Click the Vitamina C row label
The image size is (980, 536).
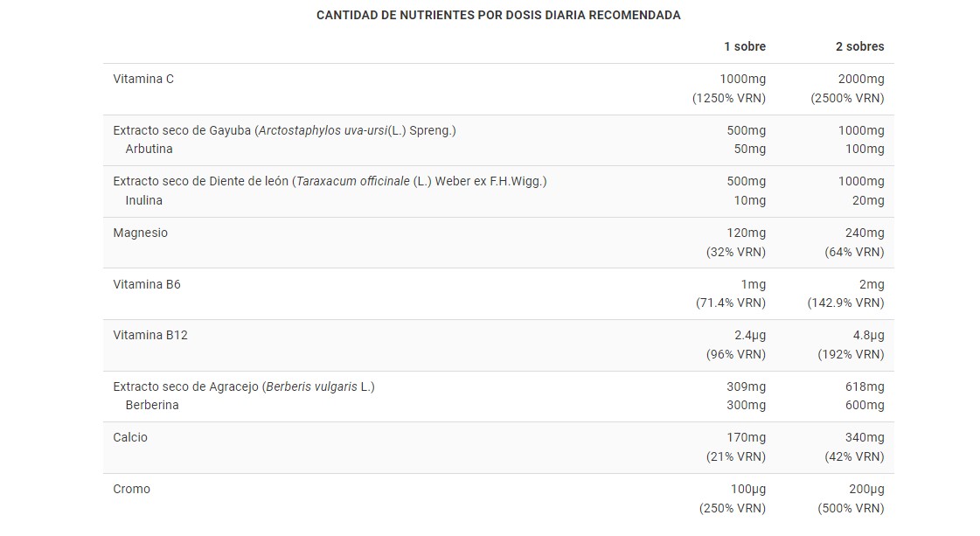tap(143, 79)
